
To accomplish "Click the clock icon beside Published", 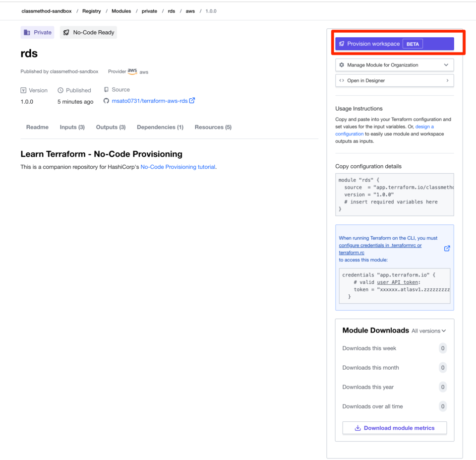I will (x=60, y=90).
